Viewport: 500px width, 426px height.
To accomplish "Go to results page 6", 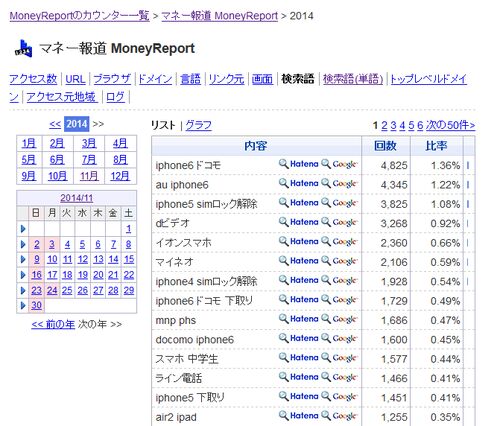I will tap(420, 125).
